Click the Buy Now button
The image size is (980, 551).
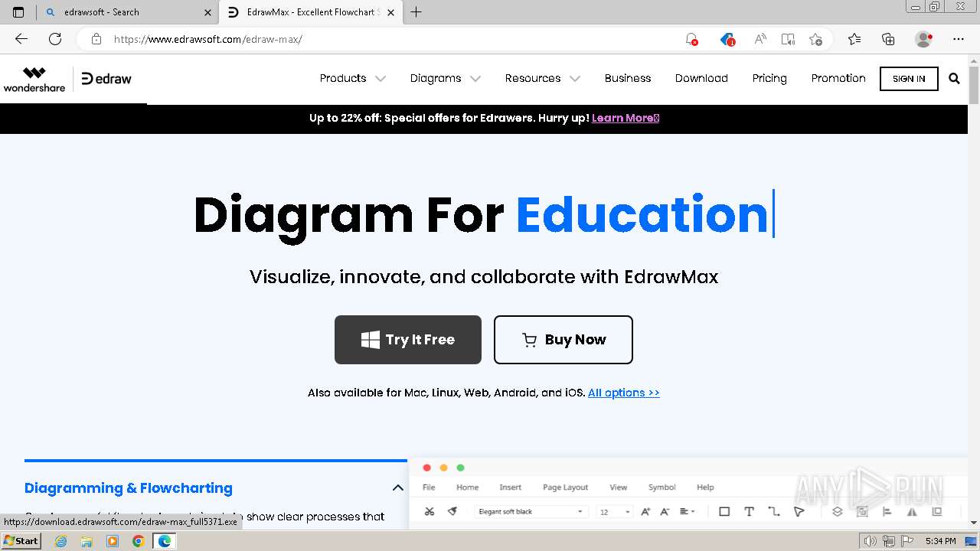click(x=563, y=340)
